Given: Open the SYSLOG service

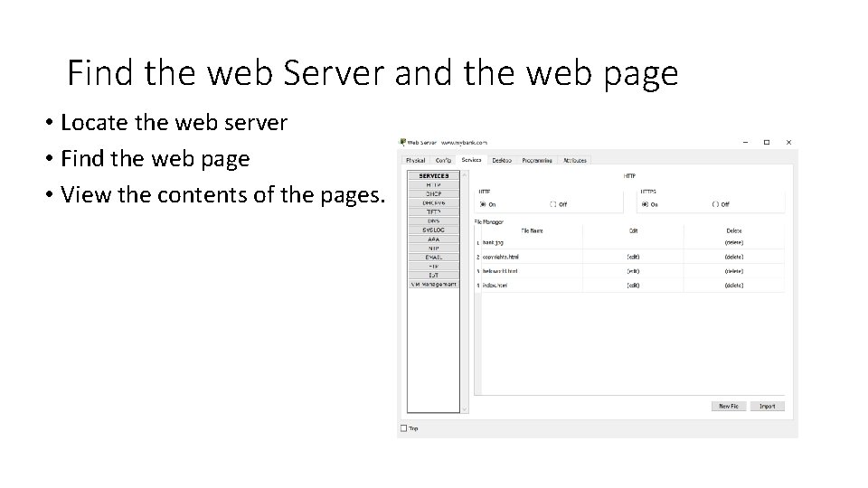Looking at the screenshot, I should pyautogui.click(x=433, y=230).
